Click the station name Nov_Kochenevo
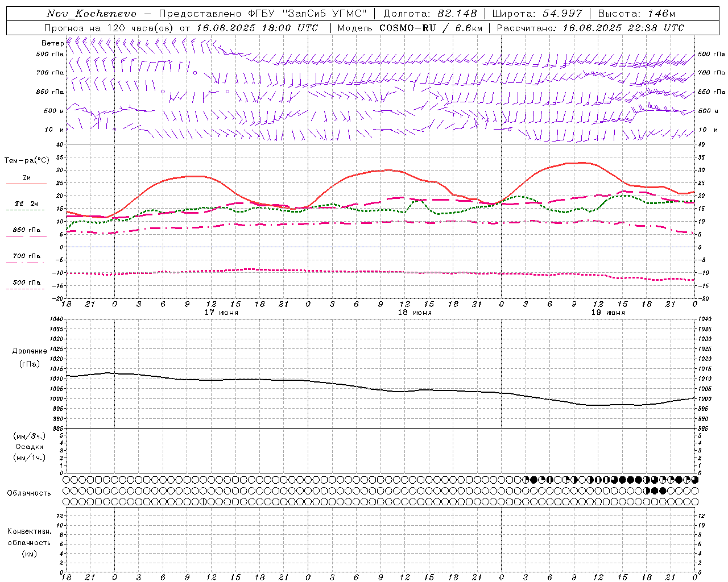The height and width of the screenshot is (582, 728). (92, 14)
